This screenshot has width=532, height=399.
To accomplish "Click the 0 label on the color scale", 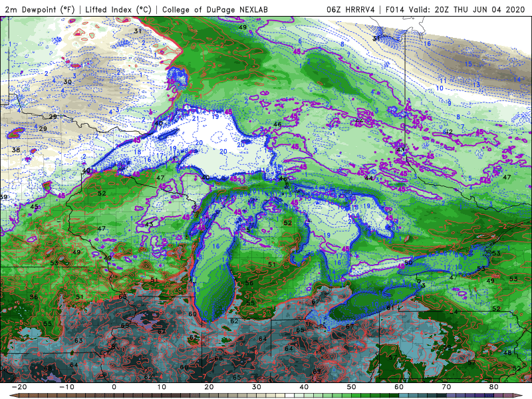I will tap(114, 387).
